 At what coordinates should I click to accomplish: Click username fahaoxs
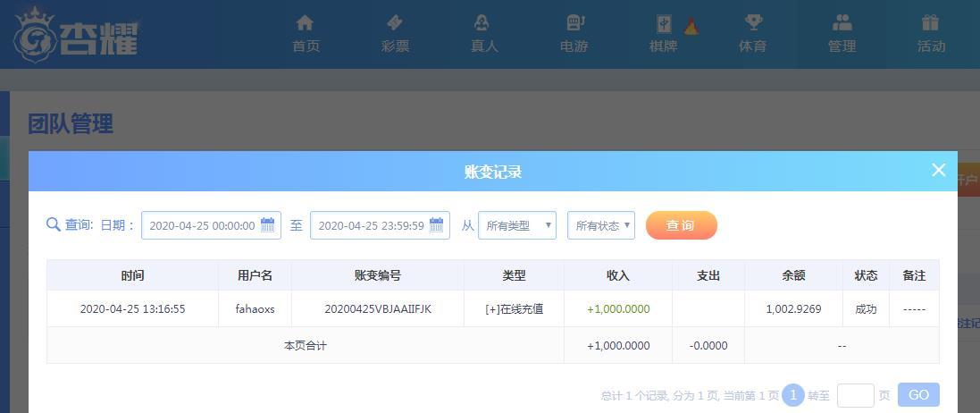pos(255,309)
